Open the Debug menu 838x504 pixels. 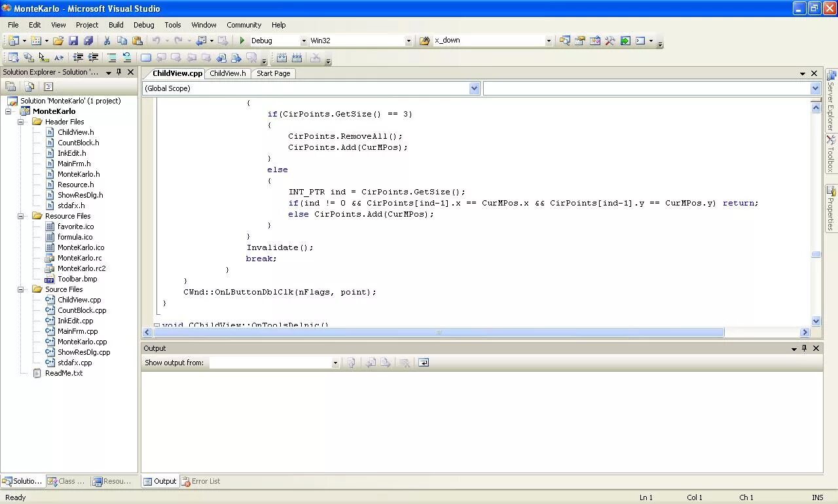click(x=144, y=25)
